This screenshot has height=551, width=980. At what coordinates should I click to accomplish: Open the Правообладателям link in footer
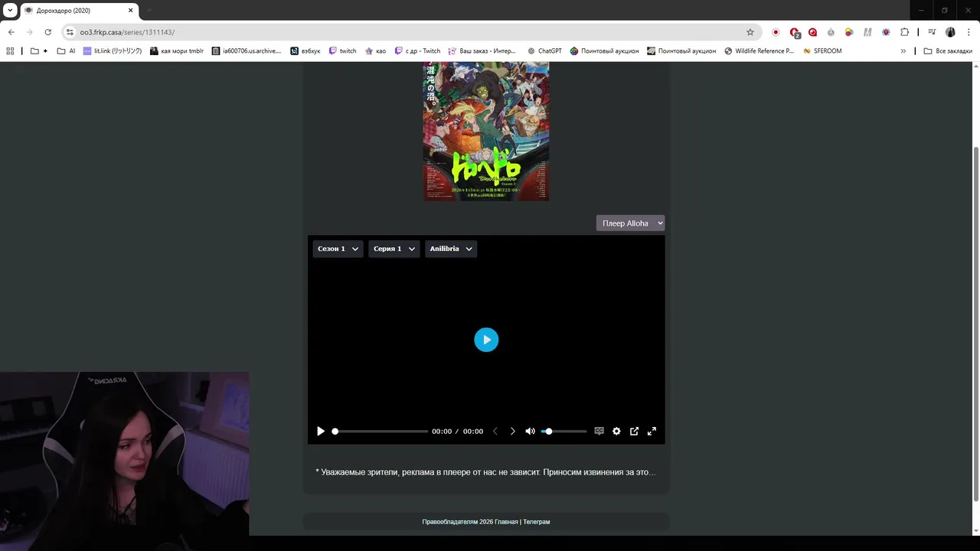pyautogui.click(x=449, y=522)
